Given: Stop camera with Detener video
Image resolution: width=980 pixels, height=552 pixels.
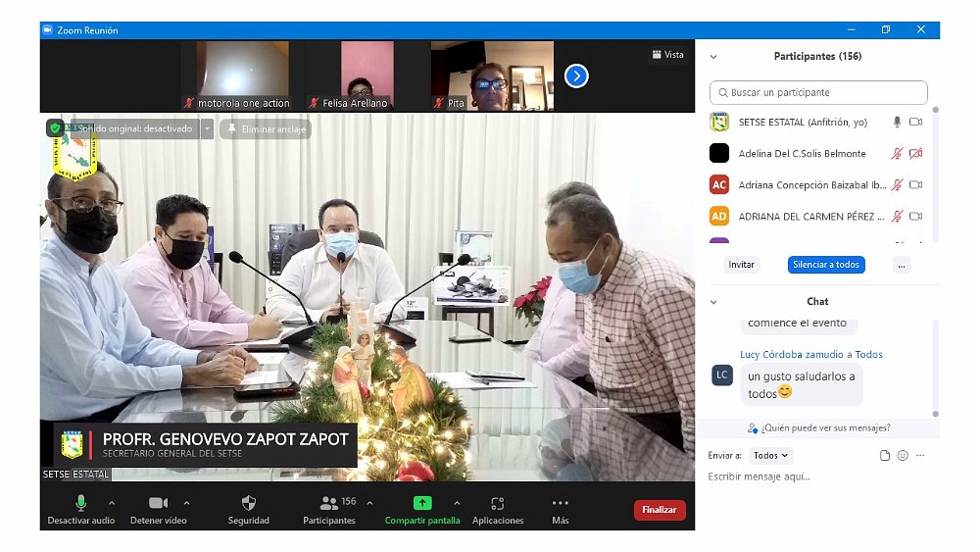Looking at the screenshot, I should pos(158,503).
